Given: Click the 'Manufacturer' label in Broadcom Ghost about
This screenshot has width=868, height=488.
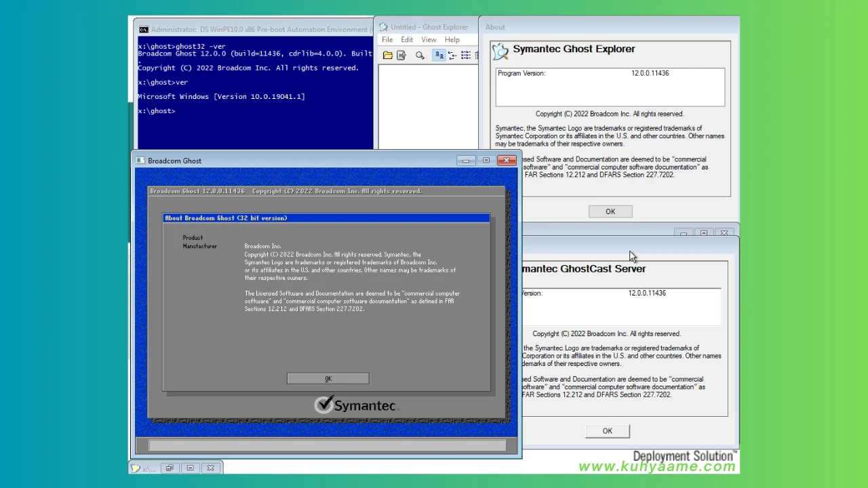Looking at the screenshot, I should click(x=200, y=246).
